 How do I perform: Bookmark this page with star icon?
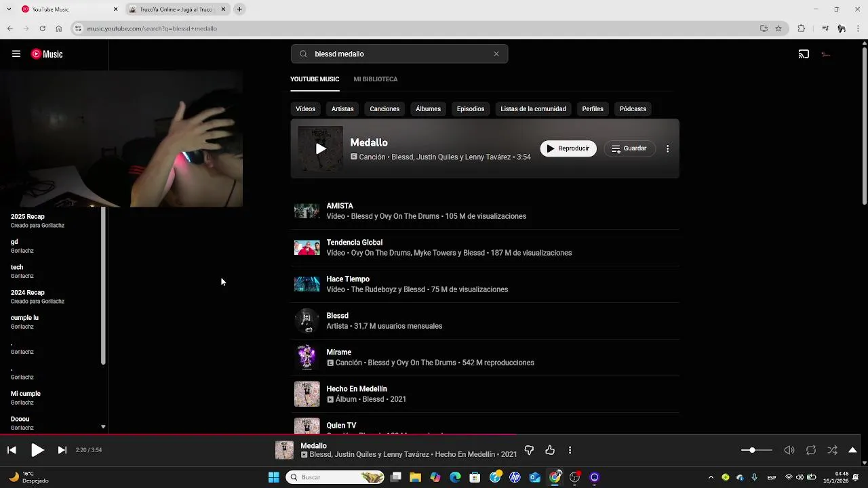tap(778, 28)
